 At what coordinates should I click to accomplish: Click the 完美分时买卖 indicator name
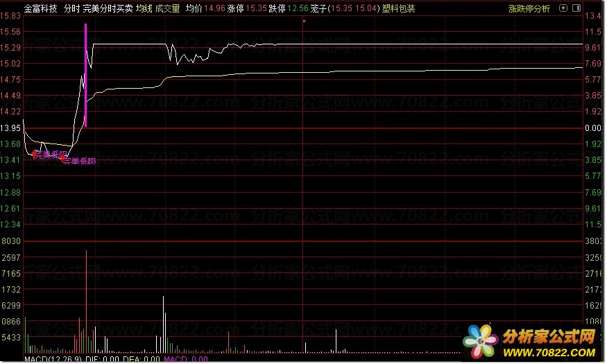(108, 8)
